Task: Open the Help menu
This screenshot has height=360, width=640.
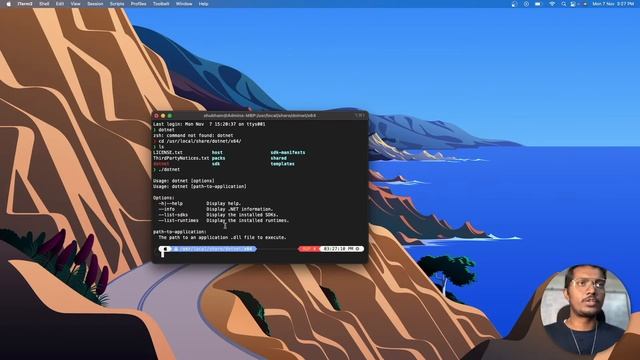Action: 203,4
